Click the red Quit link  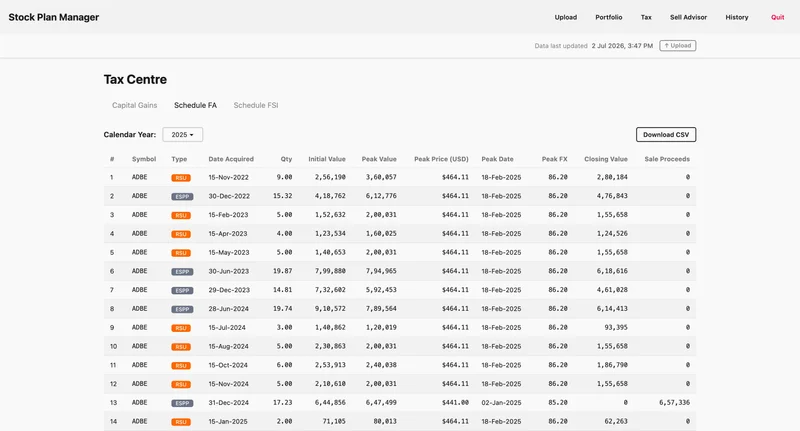pyautogui.click(x=778, y=17)
